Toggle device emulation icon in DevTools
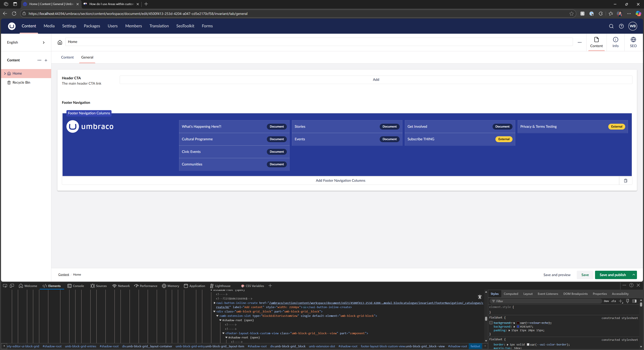This screenshot has height=350, width=644. (x=12, y=286)
